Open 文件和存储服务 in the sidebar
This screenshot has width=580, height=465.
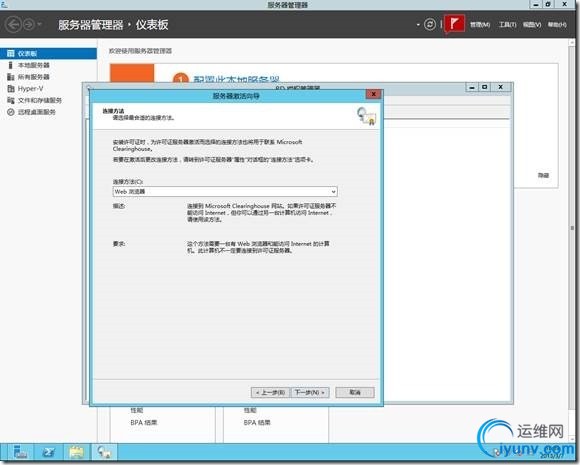40,100
